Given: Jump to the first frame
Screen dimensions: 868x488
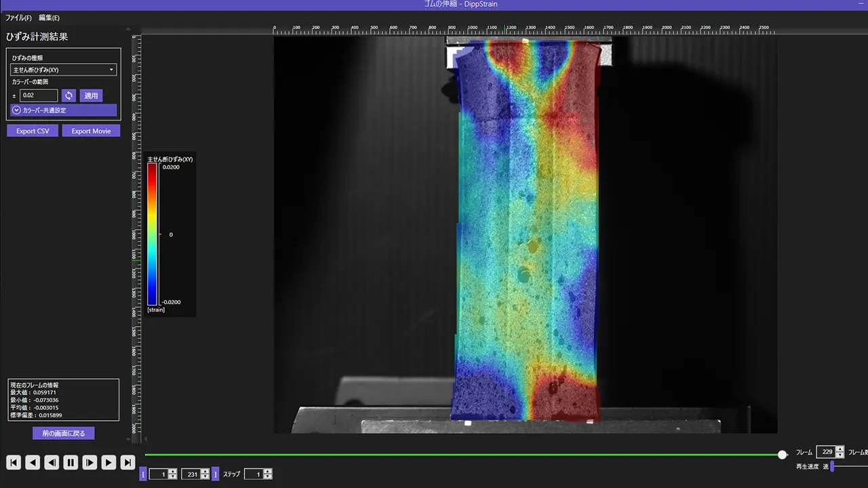Looking at the screenshot, I should [14, 462].
